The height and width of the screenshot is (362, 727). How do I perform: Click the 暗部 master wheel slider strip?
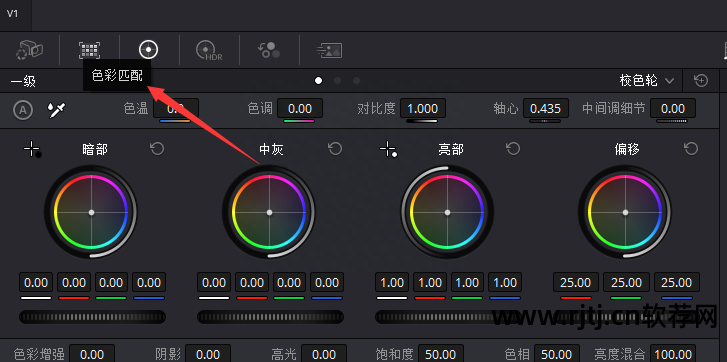pyautogui.click(x=92, y=317)
